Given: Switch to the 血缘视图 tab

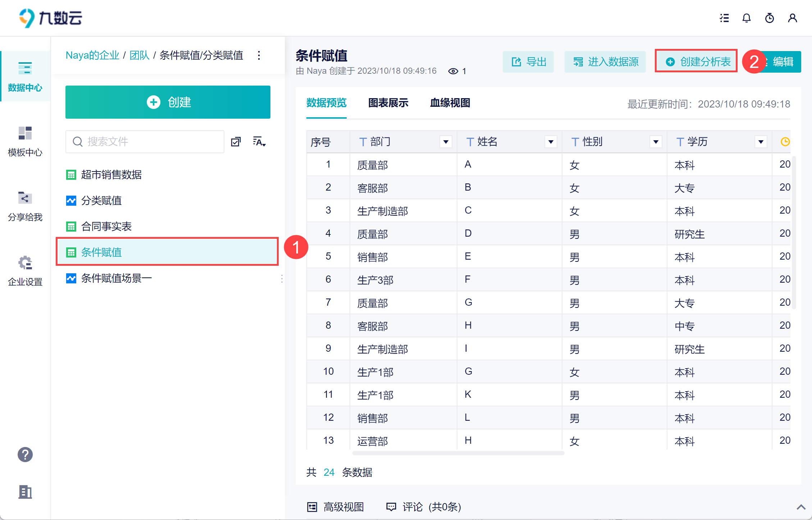Looking at the screenshot, I should 450,103.
